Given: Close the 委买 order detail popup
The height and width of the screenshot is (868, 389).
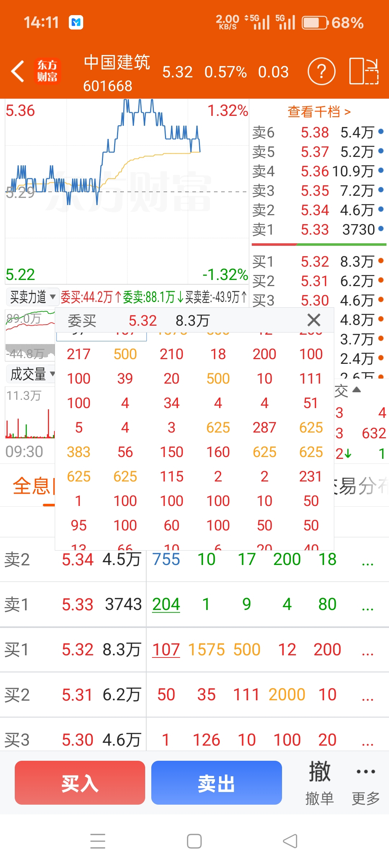Looking at the screenshot, I should coord(314,320).
